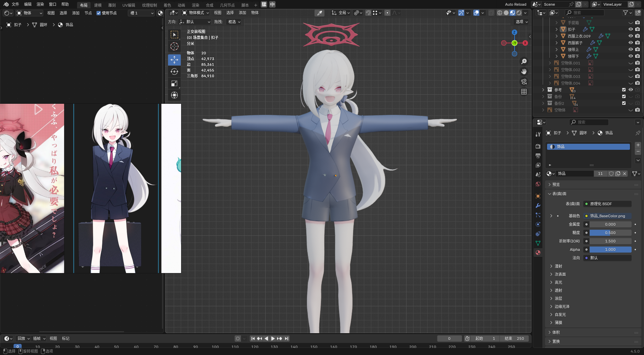Adjust the 糙度 roughness slider
Image resolution: width=644 pixels, height=355 pixels.
[610, 233]
